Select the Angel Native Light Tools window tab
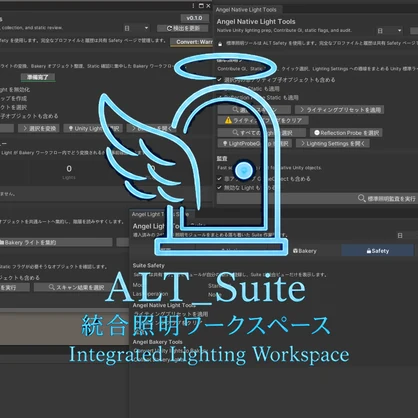 pos(246,10)
